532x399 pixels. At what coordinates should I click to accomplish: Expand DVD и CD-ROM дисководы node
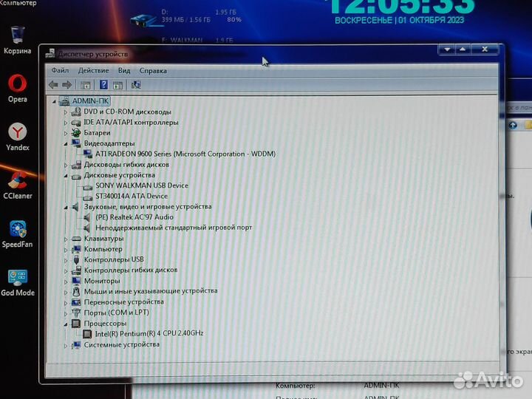click(66, 112)
